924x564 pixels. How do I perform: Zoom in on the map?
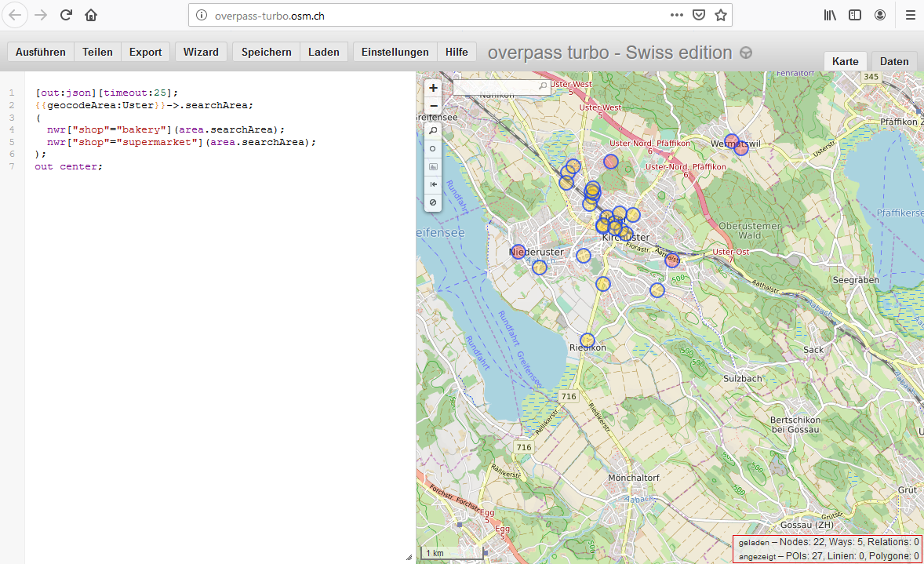pos(433,89)
